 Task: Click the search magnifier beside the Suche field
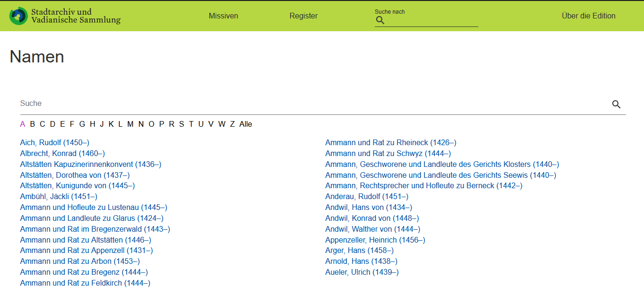coord(616,104)
